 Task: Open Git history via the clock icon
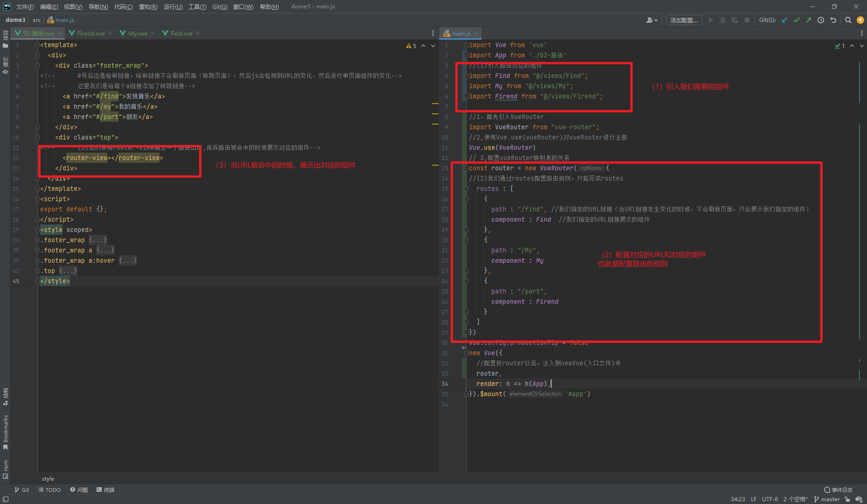point(821,20)
